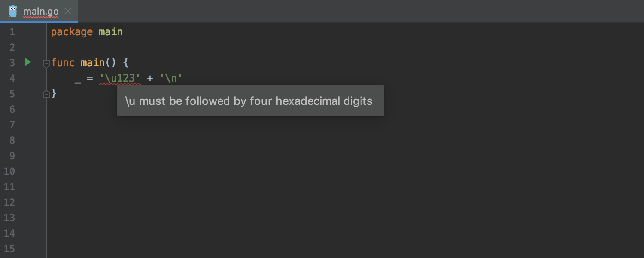Click the package keyword on line 1

coord(72,32)
